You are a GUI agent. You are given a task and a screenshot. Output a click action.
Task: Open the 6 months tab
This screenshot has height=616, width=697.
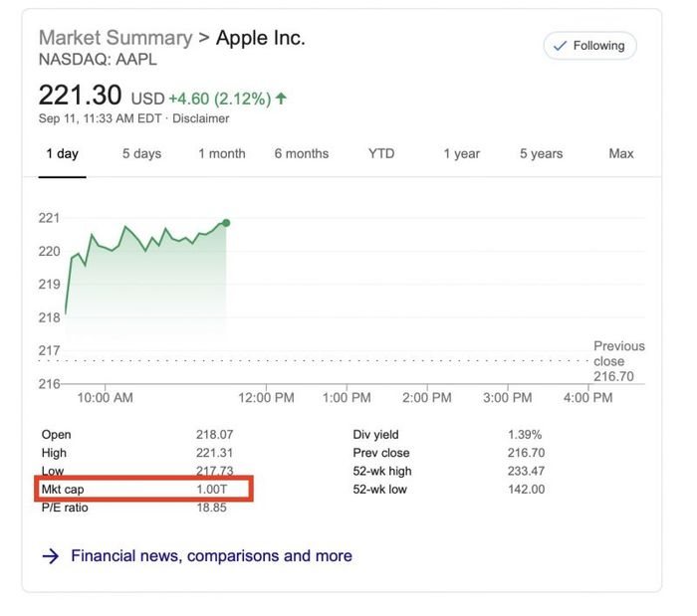pyautogui.click(x=301, y=154)
